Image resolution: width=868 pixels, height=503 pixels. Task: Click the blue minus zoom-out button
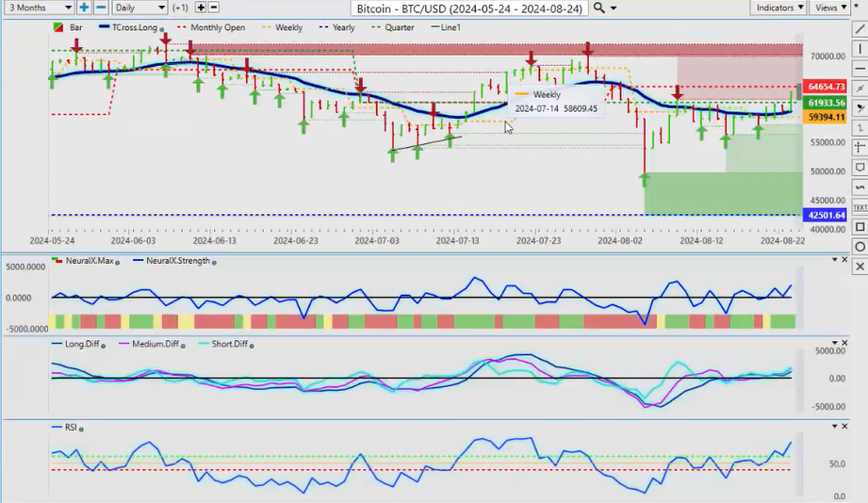click(x=101, y=8)
